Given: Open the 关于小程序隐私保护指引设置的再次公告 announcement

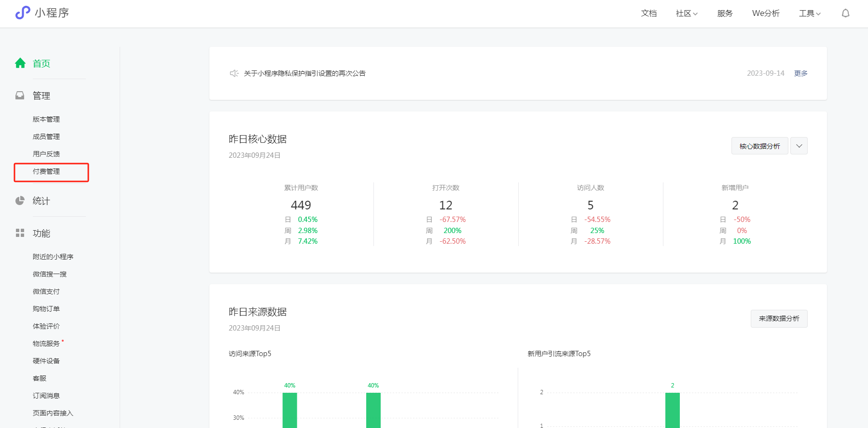Looking at the screenshot, I should point(305,73).
